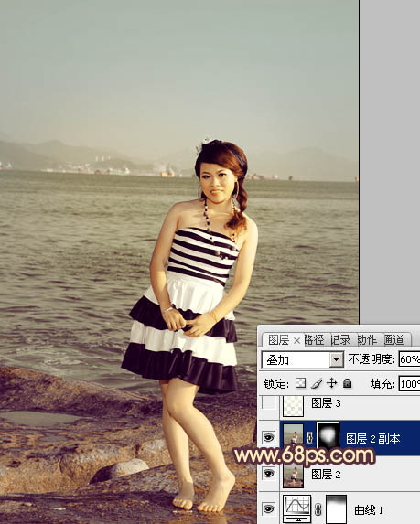Select 曲线 1 layer mask thumbnail
Screen dimensions: 420x524
[336, 509]
